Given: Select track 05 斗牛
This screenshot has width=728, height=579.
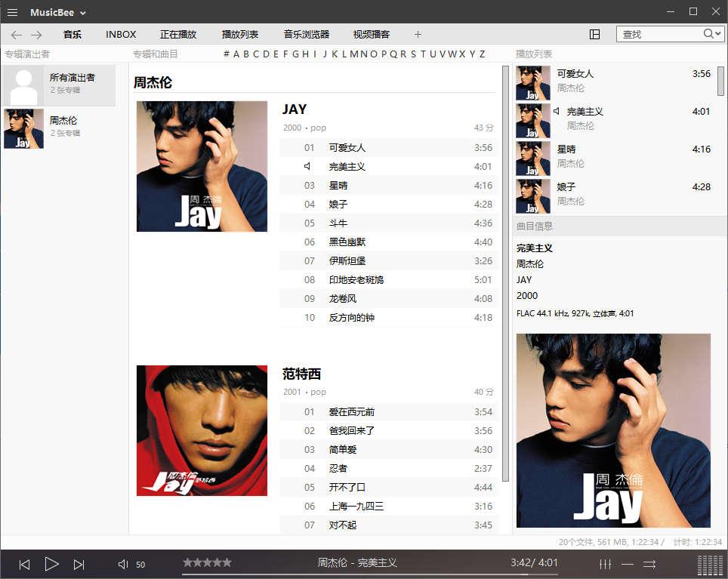Looking at the screenshot, I should point(389,223).
